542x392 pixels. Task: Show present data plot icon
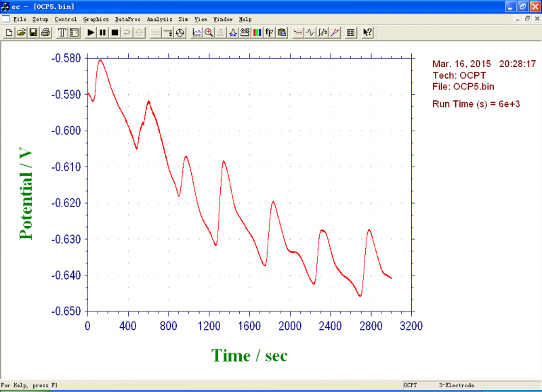tap(196, 32)
